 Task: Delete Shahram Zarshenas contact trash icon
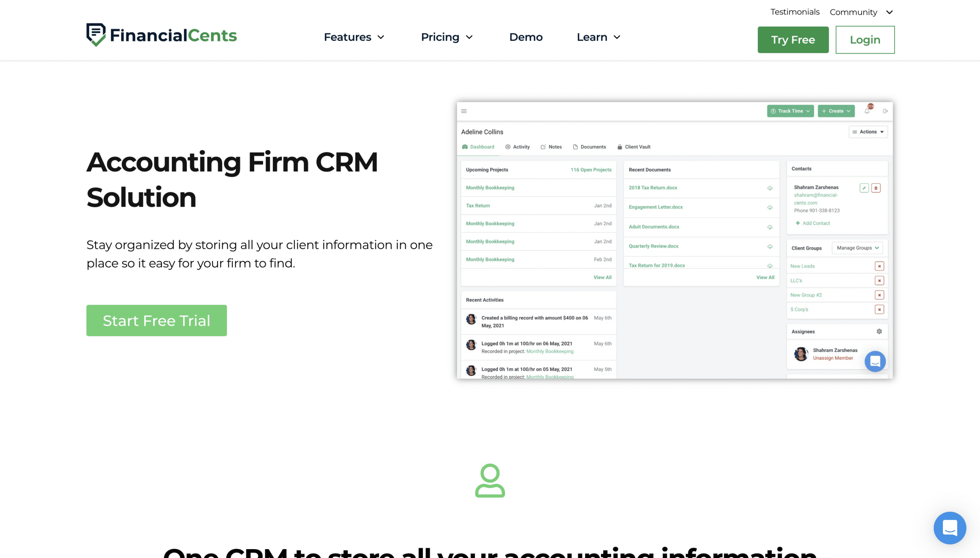pos(876,188)
